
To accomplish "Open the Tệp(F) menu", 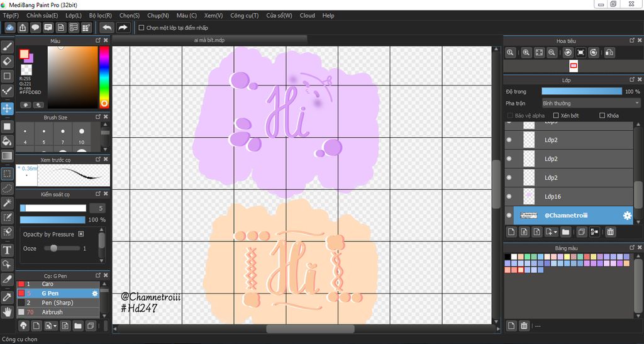I will click(11, 15).
